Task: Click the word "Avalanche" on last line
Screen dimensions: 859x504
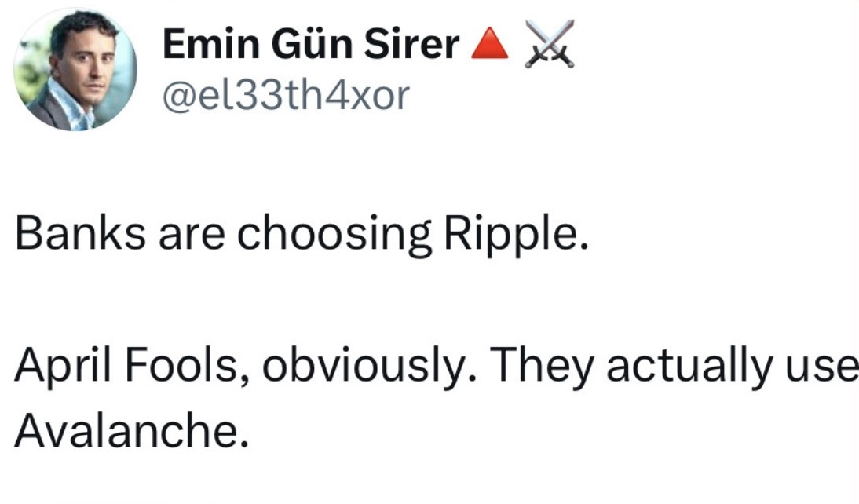Action: [122, 429]
